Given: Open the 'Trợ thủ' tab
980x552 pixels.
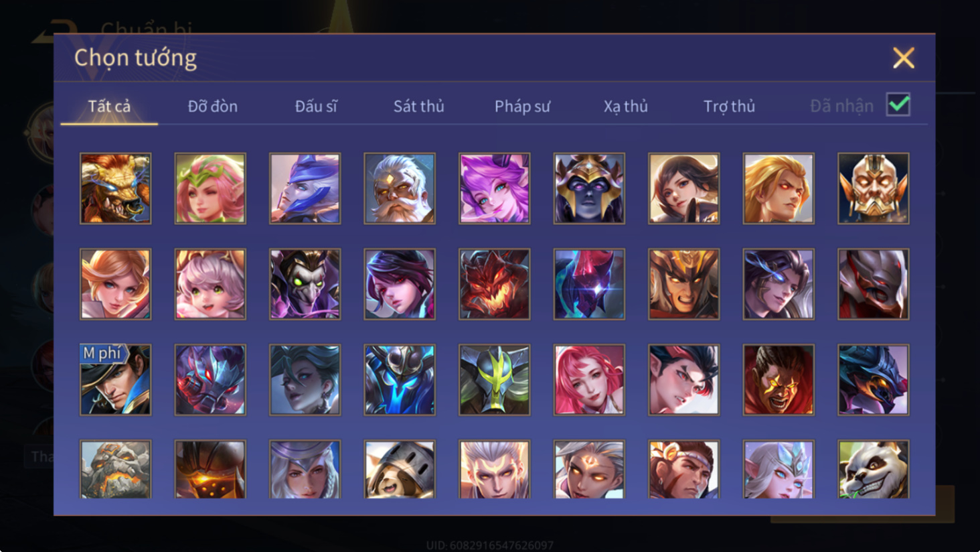Looking at the screenshot, I should point(729,106).
